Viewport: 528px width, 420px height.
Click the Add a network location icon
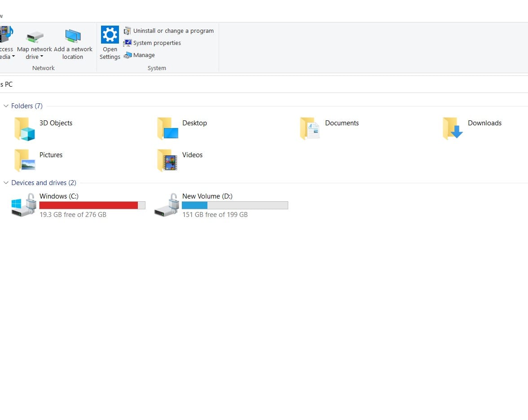(73, 35)
